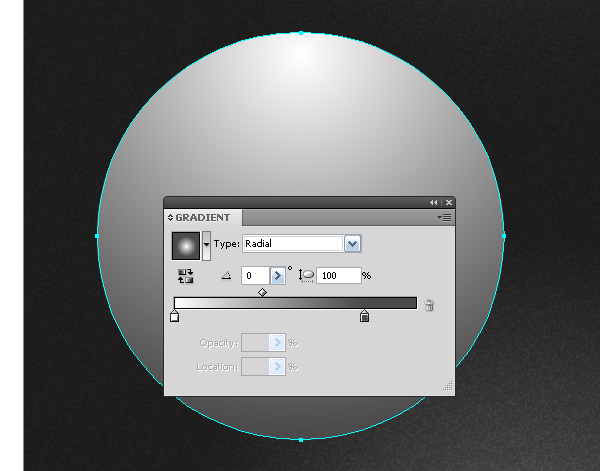This screenshot has width=600, height=471.
Task: Click the gradient fill preview swatch
Action: click(x=186, y=246)
